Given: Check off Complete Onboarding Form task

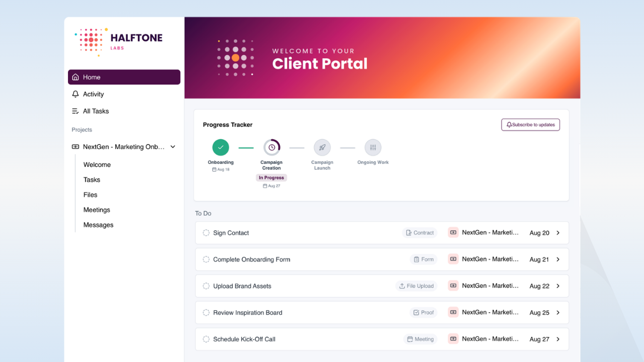Looking at the screenshot, I should click(x=206, y=259).
